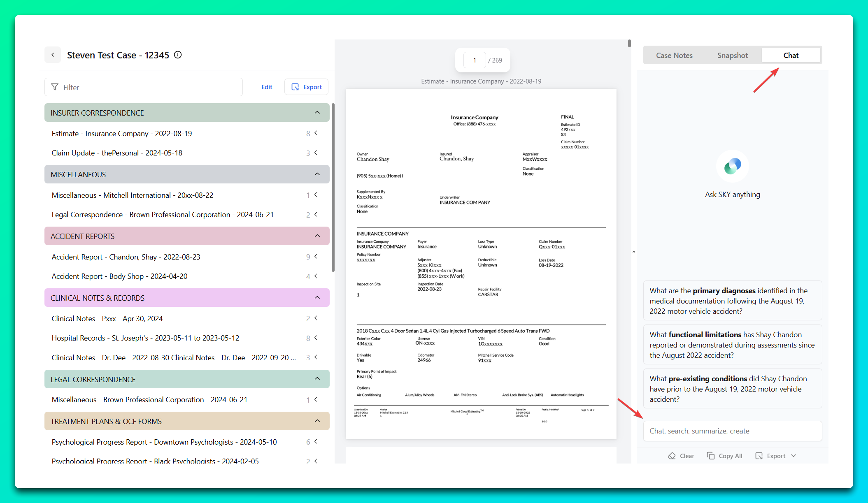Expand the Treatment Plans & OCF Forms chevron
The image size is (868, 503).
[317, 421]
